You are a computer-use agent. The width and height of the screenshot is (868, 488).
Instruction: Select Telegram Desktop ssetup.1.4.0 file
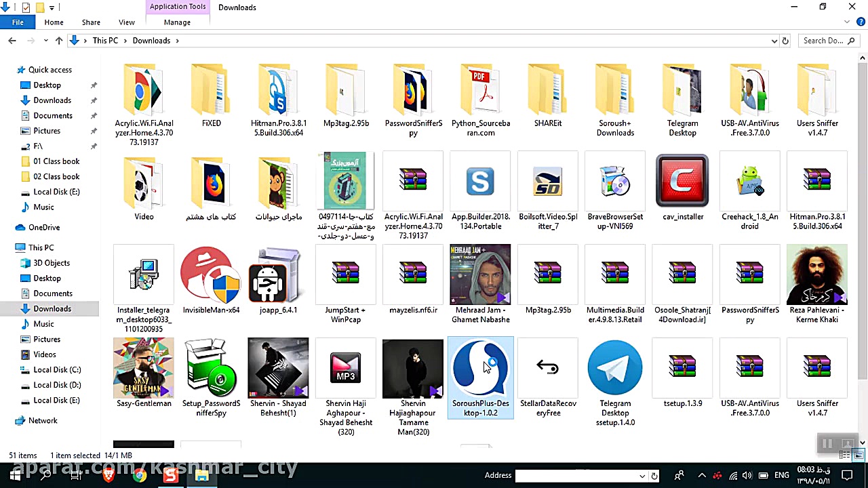[615, 384]
